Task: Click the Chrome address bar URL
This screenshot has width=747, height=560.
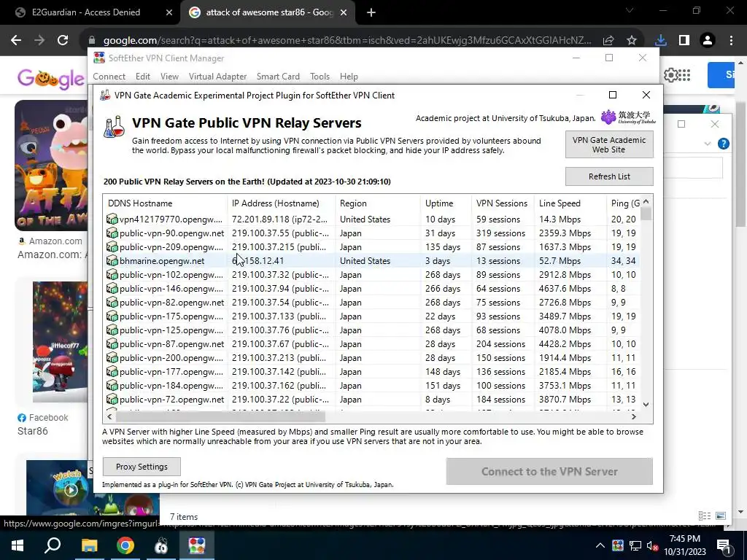Action: tap(347, 41)
